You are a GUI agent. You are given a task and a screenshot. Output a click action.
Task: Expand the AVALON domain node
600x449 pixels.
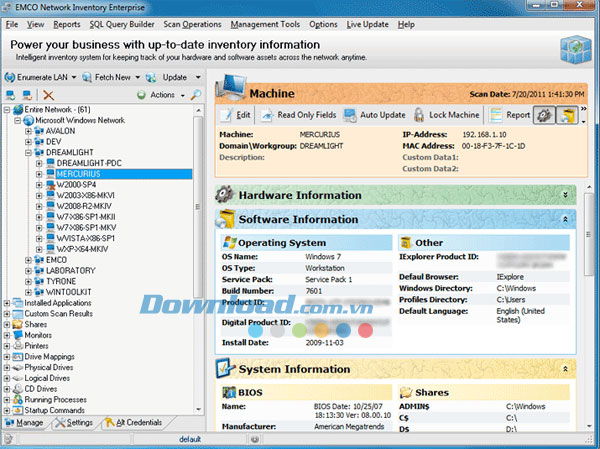[28, 131]
